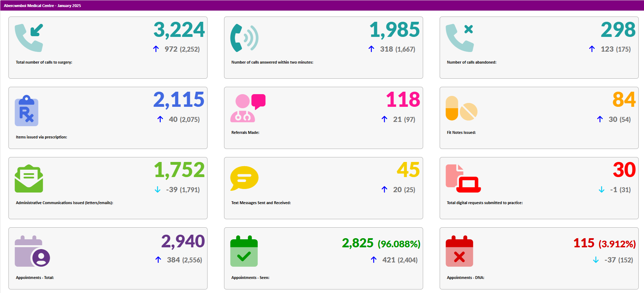Select the purple appointments total calendar icon
The image size is (644, 293).
click(x=32, y=251)
